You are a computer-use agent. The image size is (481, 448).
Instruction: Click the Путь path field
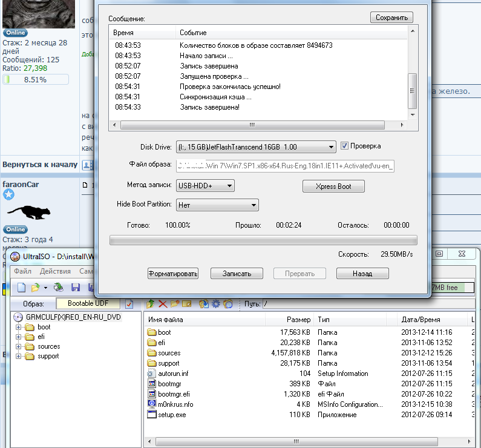(369, 304)
